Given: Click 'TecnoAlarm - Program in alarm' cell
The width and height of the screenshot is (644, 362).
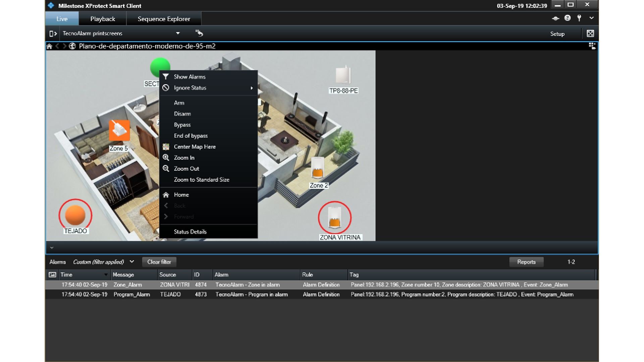Looking at the screenshot, I should (252, 295).
